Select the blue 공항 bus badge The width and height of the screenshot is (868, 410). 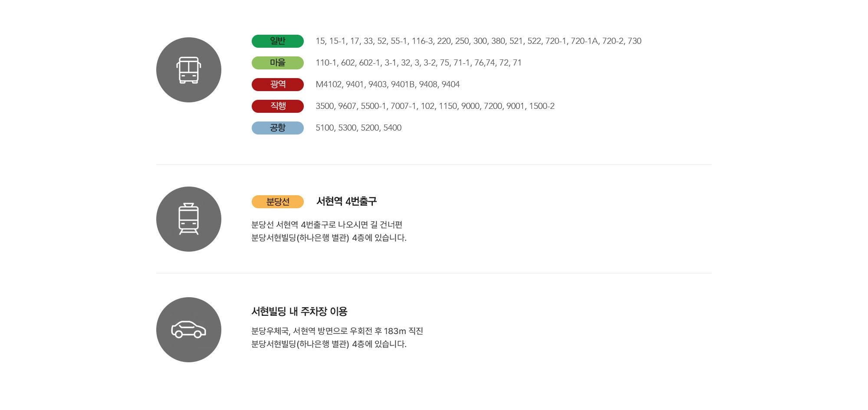coord(278,128)
